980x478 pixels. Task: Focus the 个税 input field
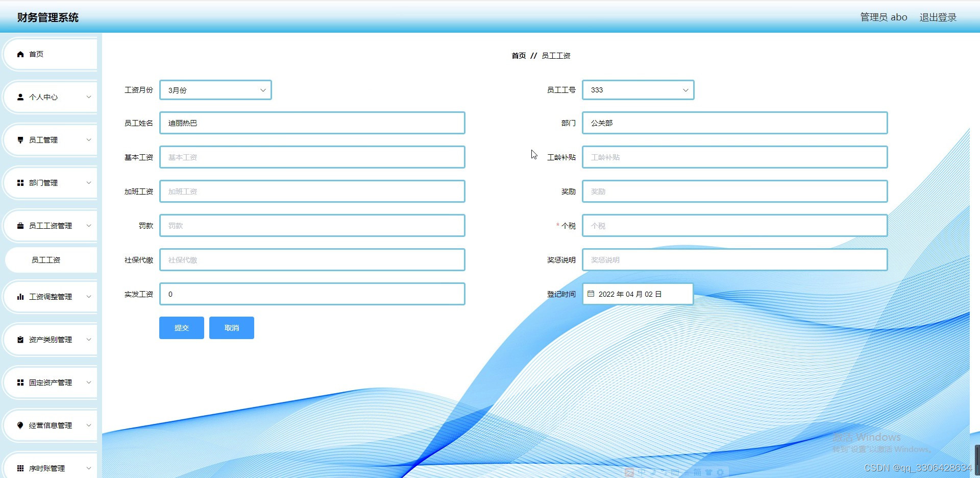(x=735, y=226)
